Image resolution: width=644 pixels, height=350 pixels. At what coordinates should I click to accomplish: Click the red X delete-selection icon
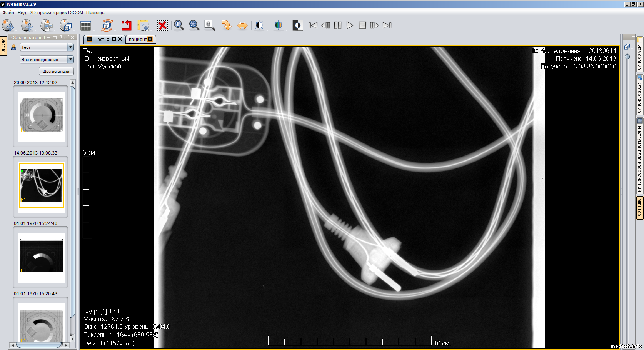[162, 26]
